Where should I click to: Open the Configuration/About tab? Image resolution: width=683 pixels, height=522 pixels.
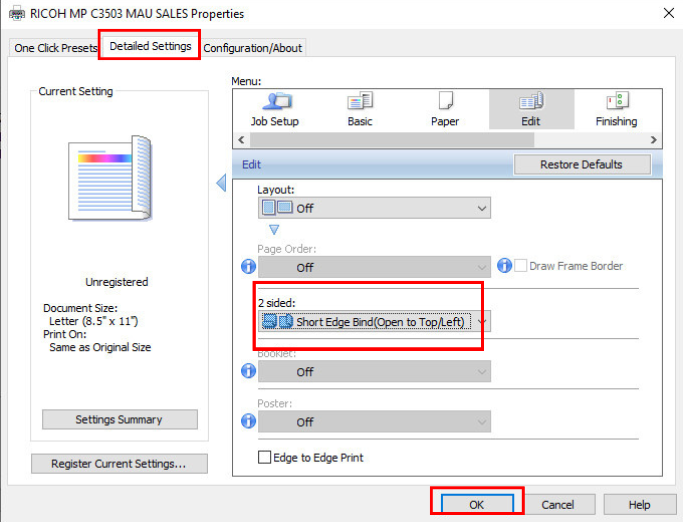click(x=253, y=48)
